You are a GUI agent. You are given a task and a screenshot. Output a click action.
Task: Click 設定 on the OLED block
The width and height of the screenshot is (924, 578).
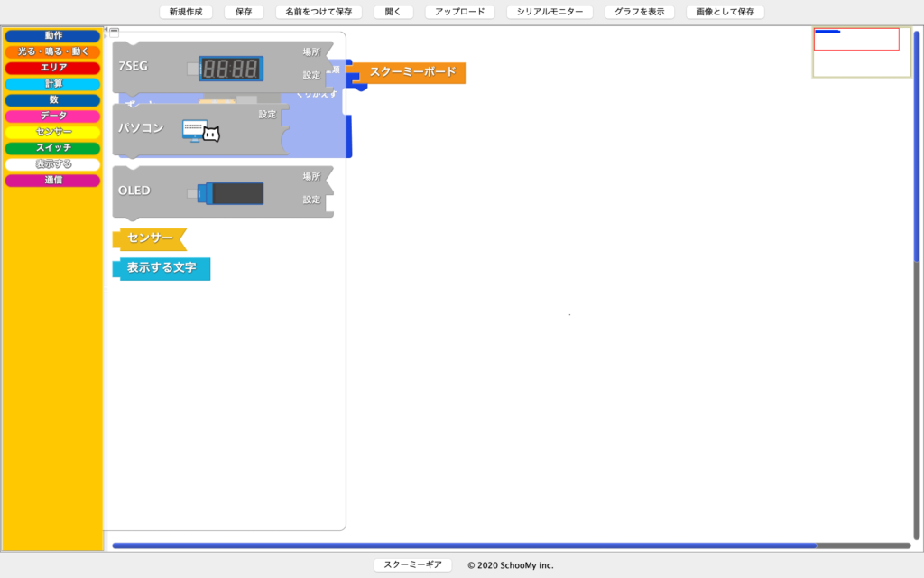(311, 200)
